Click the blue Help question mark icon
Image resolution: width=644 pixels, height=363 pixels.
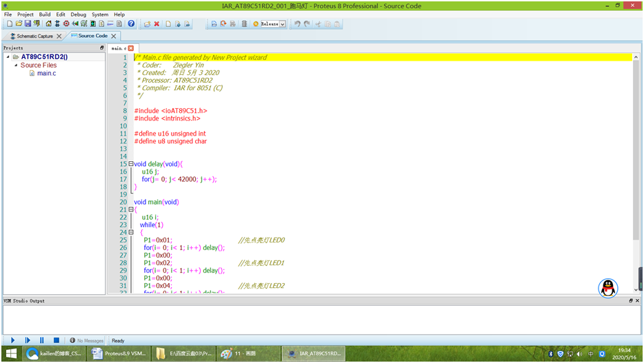[131, 24]
